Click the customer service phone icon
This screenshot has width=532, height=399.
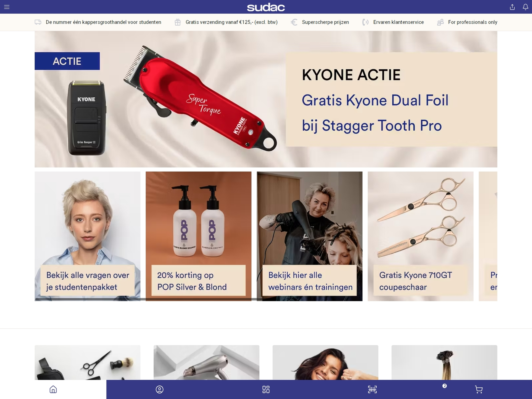coord(365,22)
